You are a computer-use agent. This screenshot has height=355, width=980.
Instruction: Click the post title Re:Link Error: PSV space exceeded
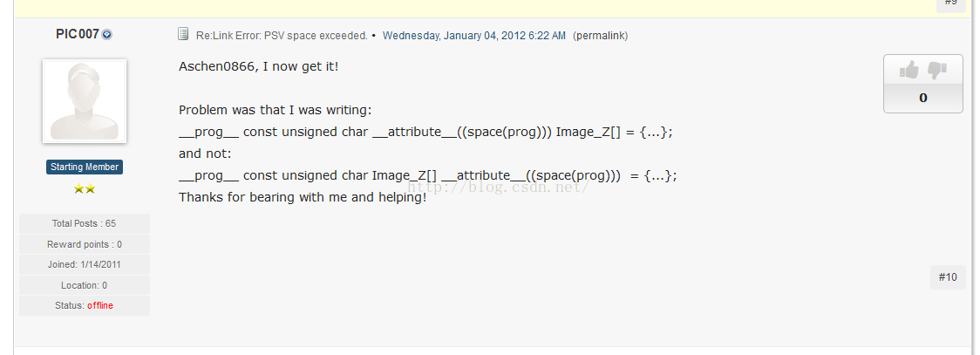pos(282,36)
